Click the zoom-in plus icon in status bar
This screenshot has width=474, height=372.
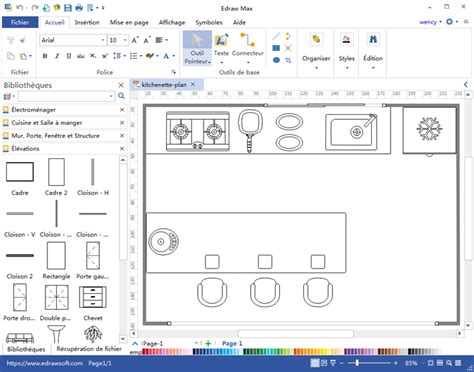click(396, 363)
